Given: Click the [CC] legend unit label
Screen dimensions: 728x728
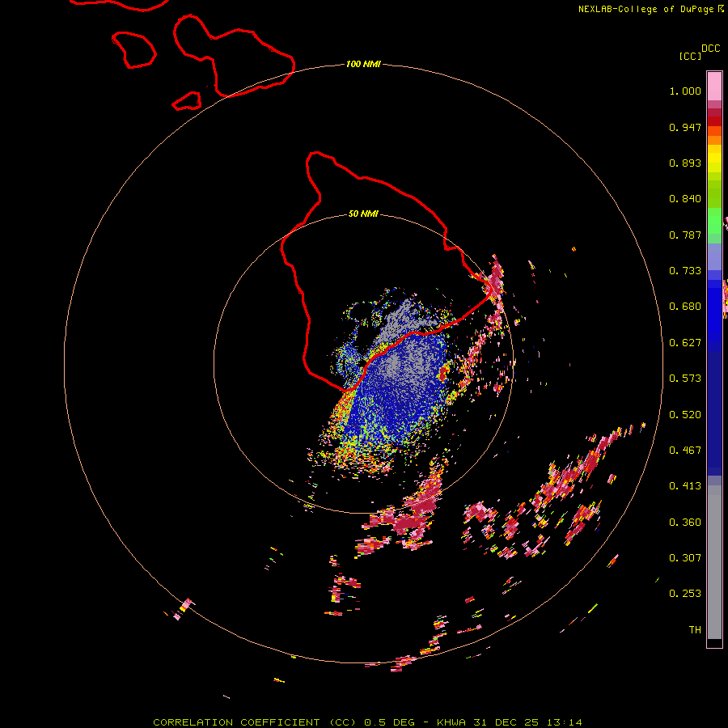Looking at the screenshot, I should click(x=691, y=56).
